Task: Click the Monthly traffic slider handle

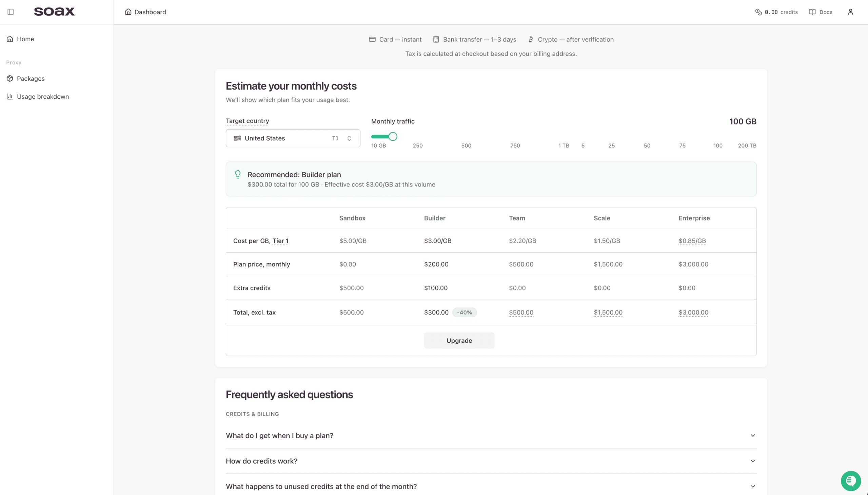Action: (x=393, y=137)
